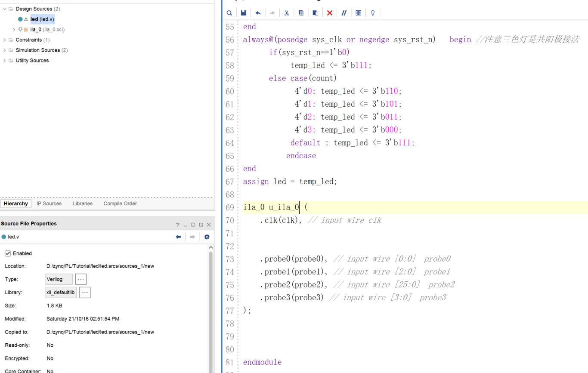Expand the Constraints folder

pos(4,40)
